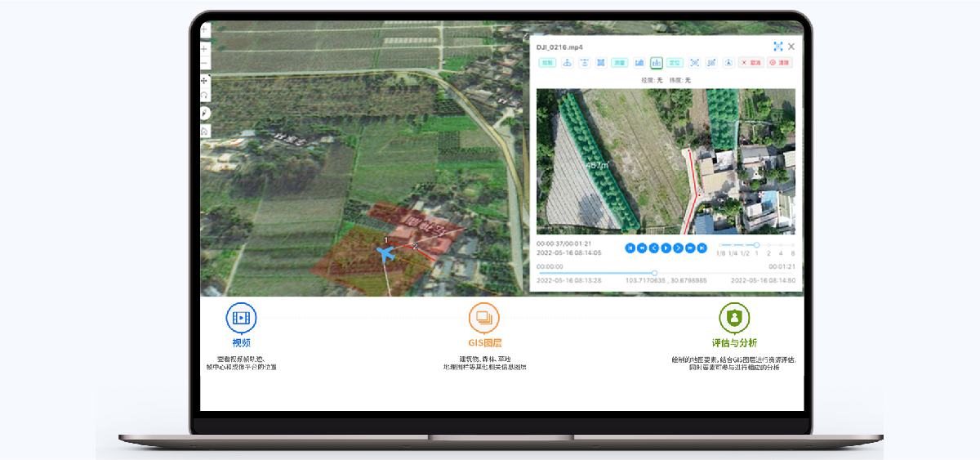Rewind the video

[x=642, y=248]
